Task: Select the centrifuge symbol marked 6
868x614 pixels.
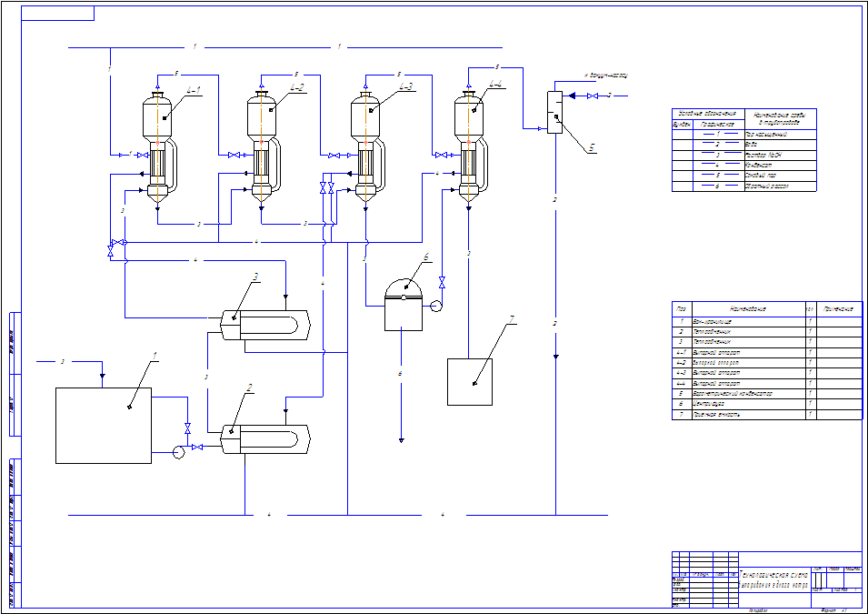Action: click(x=404, y=305)
